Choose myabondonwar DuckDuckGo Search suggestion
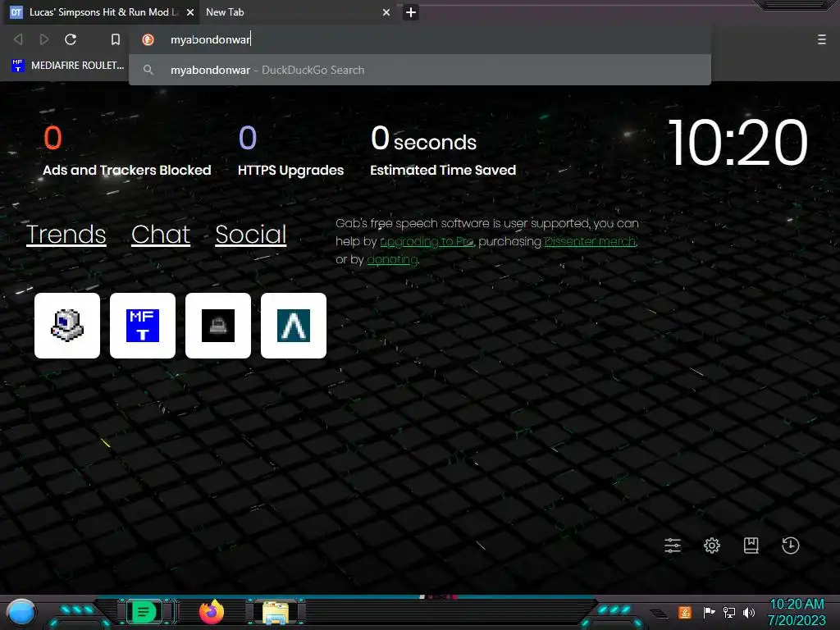This screenshot has height=630, width=840. pos(421,71)
